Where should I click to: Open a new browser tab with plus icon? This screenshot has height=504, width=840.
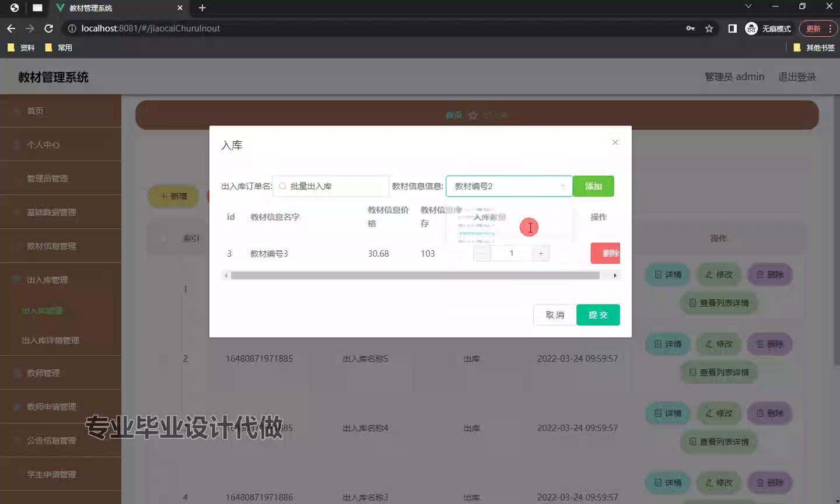[x=202, y=8]
